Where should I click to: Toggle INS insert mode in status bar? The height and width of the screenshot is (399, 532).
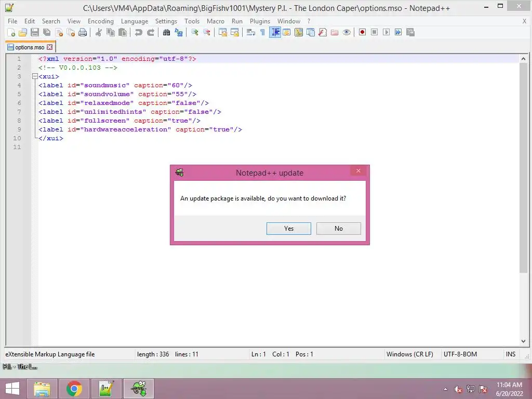tap(511, 354)
